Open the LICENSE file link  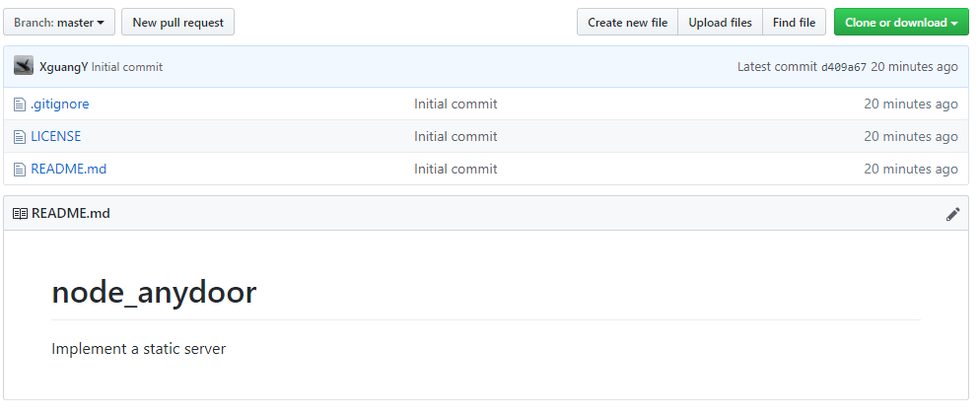[x=55, y=136]
